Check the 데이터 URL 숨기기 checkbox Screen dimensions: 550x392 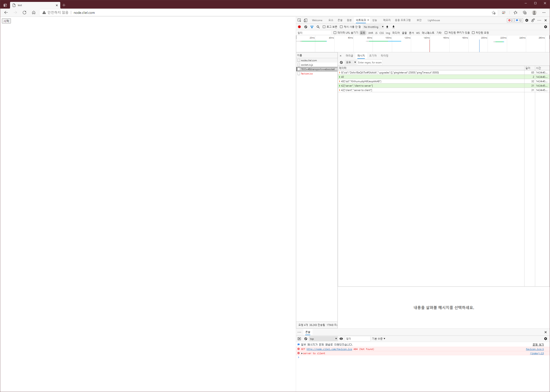pos(335,33)
